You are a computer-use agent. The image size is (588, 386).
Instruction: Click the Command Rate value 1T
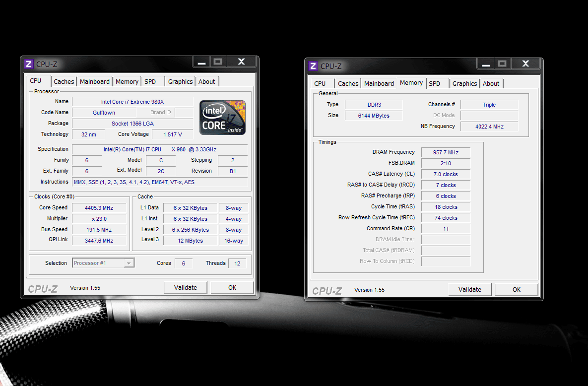446,228
